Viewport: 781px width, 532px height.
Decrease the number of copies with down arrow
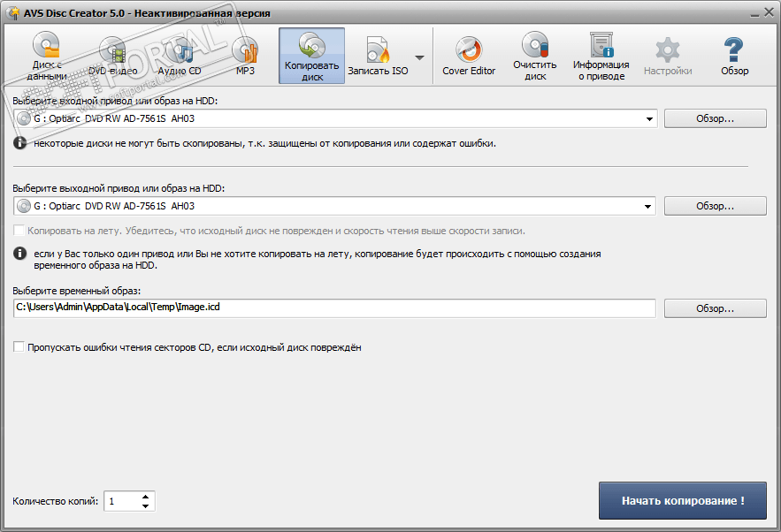click(145, 506)
